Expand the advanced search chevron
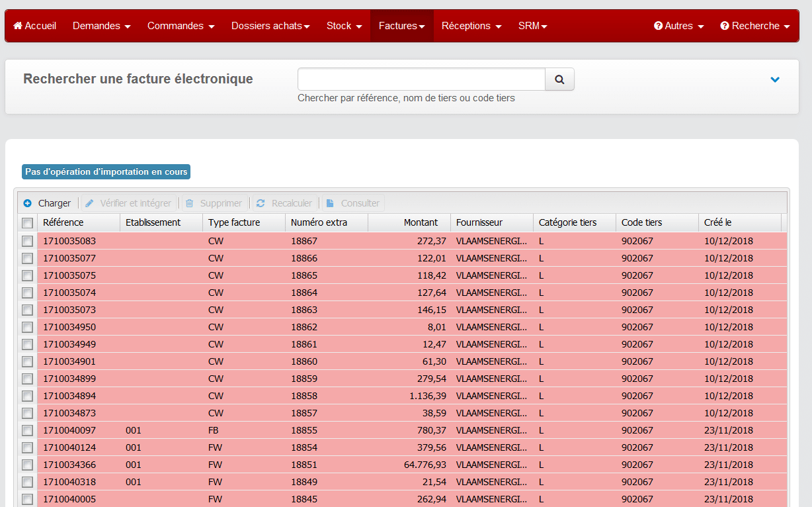 click(x=775, y=79)
